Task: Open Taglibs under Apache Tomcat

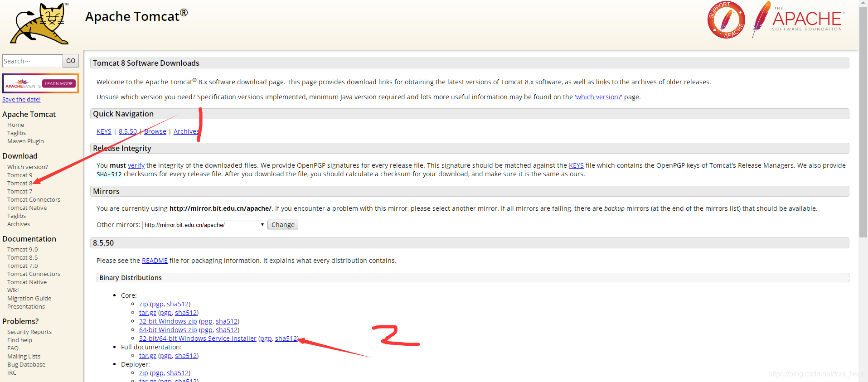Action: [16, 133]
